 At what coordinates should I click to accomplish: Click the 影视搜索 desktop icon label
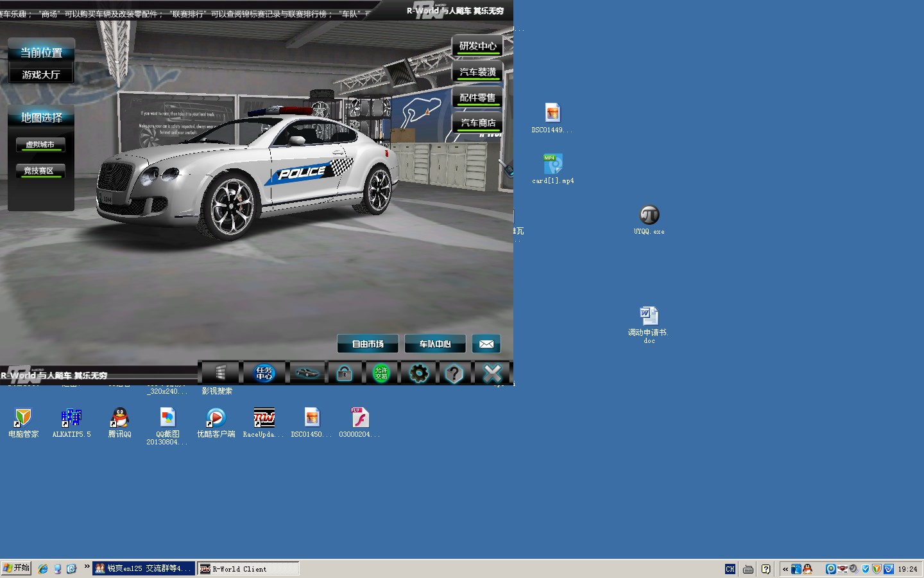217,390
